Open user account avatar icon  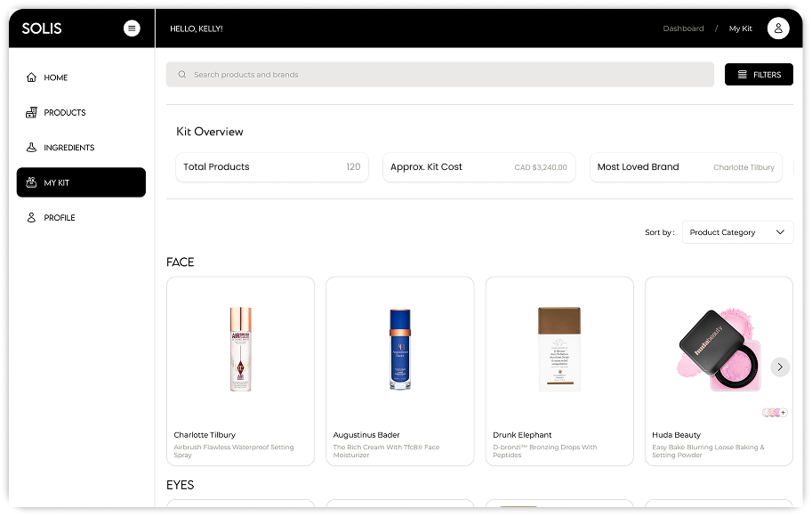coord(778,28)
